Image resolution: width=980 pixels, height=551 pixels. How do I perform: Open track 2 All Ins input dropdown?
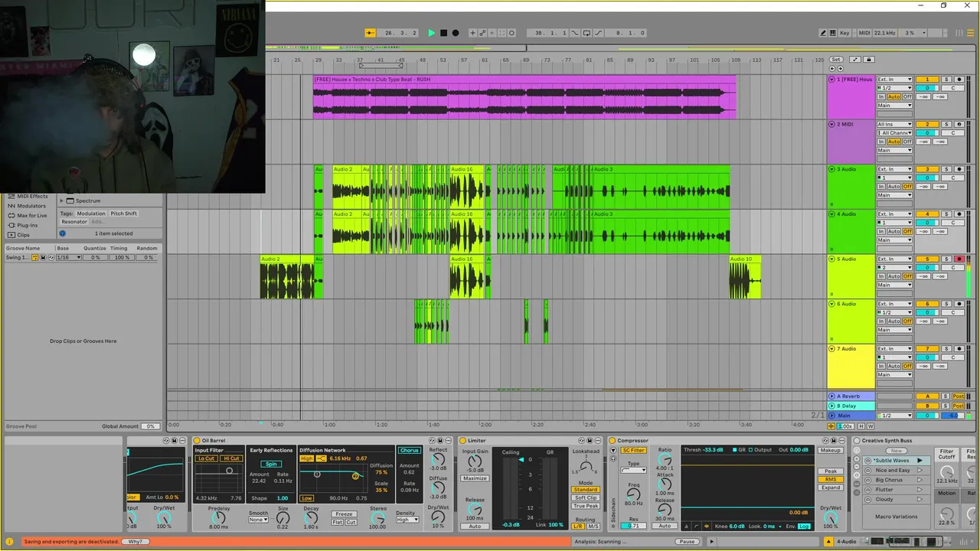895,124
